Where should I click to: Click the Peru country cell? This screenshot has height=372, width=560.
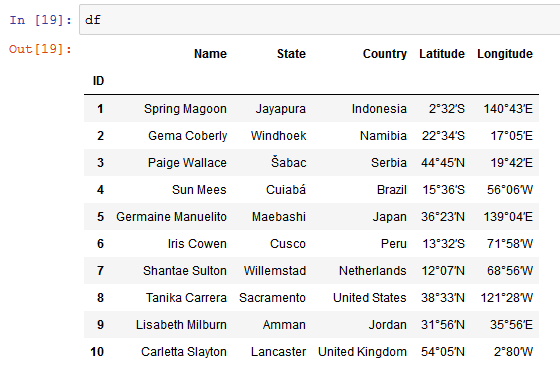394,244
